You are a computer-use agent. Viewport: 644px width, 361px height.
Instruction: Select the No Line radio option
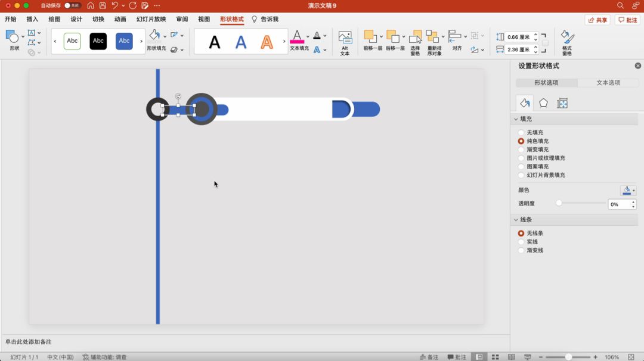point(521,233)
